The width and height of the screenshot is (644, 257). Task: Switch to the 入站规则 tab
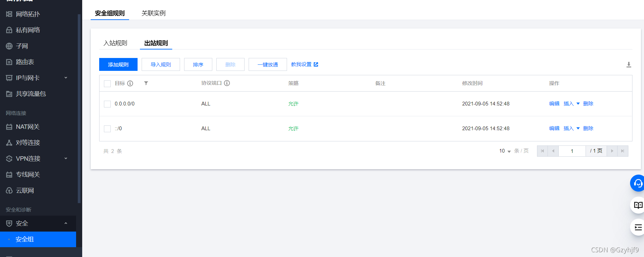click(x=115, y=43)
